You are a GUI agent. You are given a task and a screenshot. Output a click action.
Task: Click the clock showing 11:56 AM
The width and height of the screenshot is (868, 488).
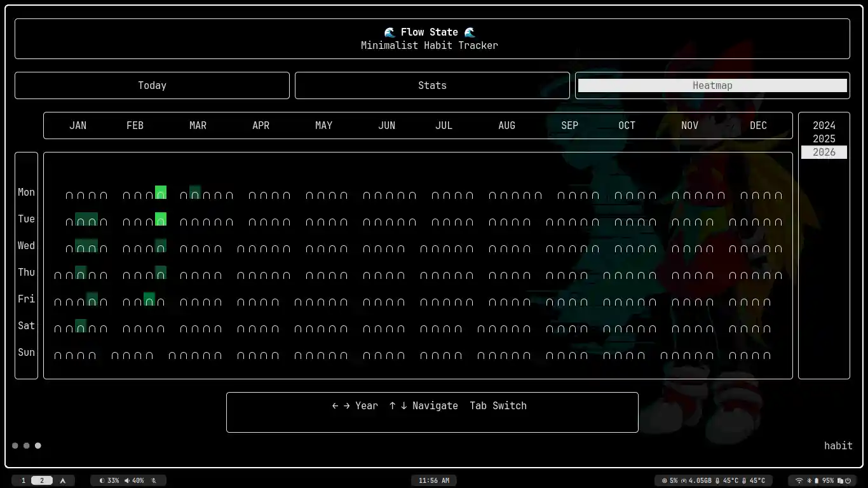point(434,480)
